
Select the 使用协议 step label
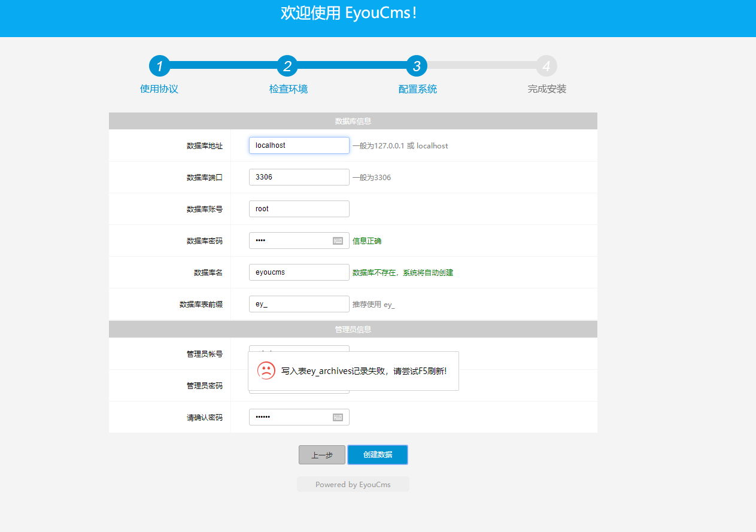(x=159, y=89)
